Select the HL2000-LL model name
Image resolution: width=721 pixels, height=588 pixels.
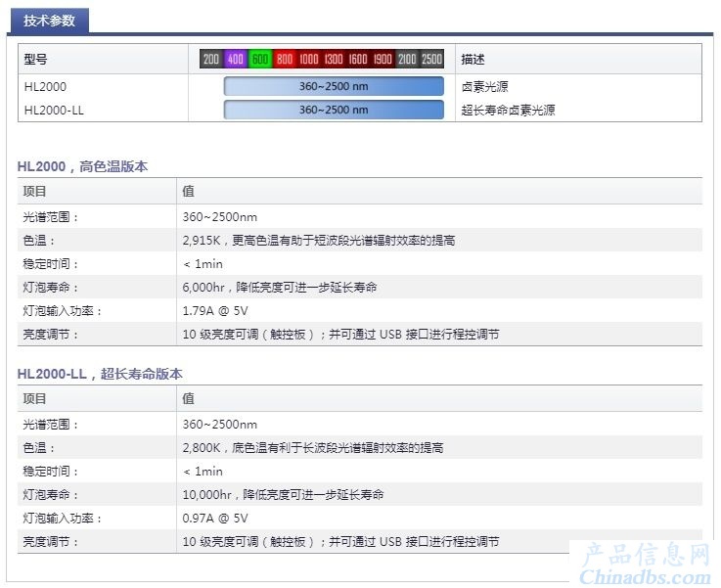pos(54,111)
